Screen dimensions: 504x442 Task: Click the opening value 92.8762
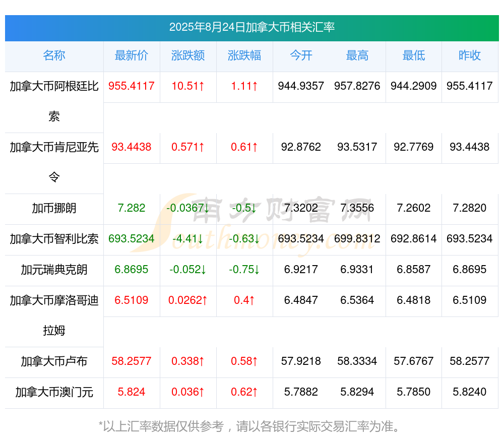301,147
